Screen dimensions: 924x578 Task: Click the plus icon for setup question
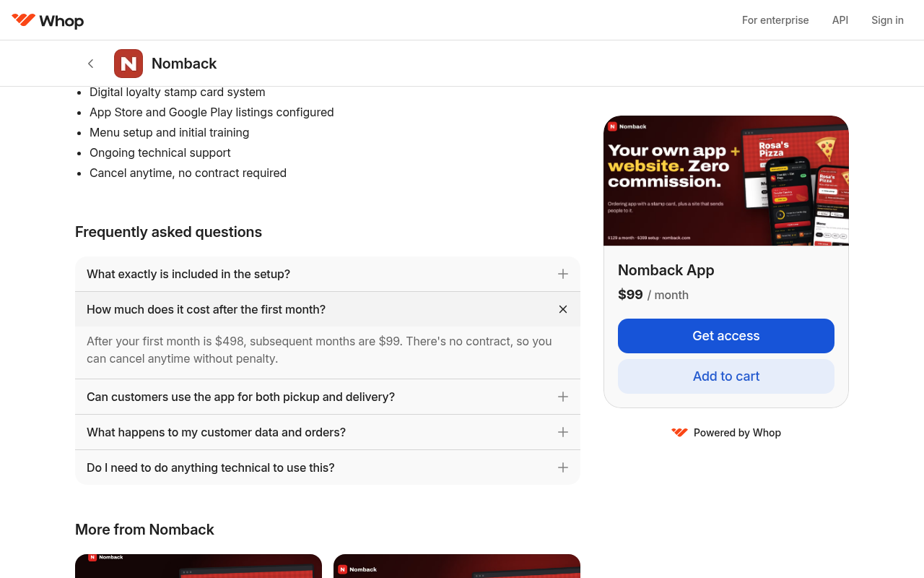coord(563,274)
